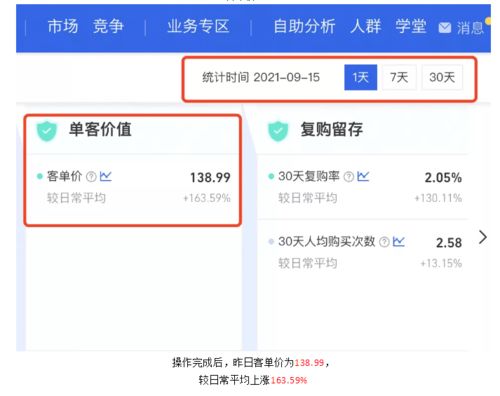
Task: Click the 30天复购率 metric label
Action: pyautogui.click(x=309, y=176)
